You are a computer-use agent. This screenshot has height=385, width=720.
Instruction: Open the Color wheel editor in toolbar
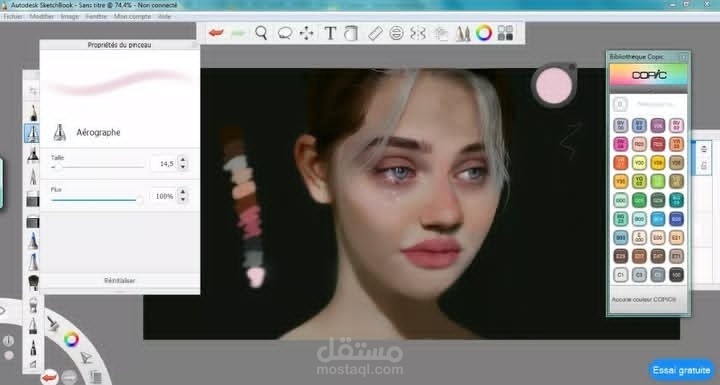[x=484, y=33]
